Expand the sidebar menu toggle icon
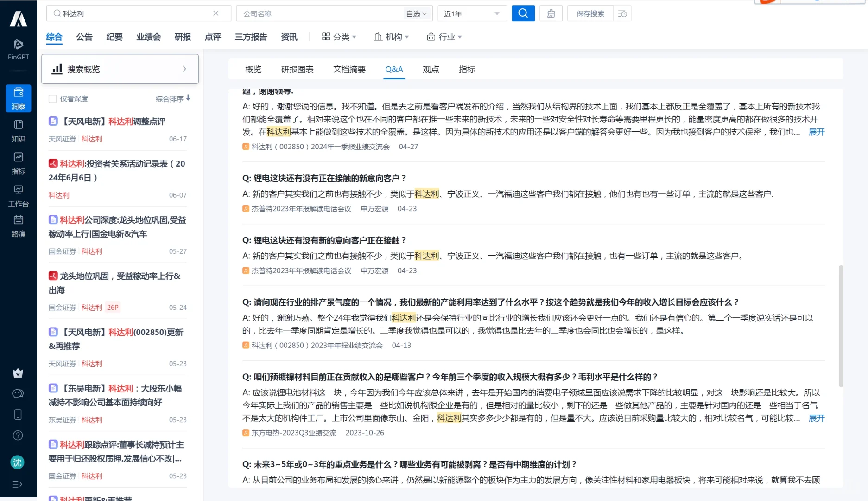The width and height of the screenshot is (868, 501). 17,484
